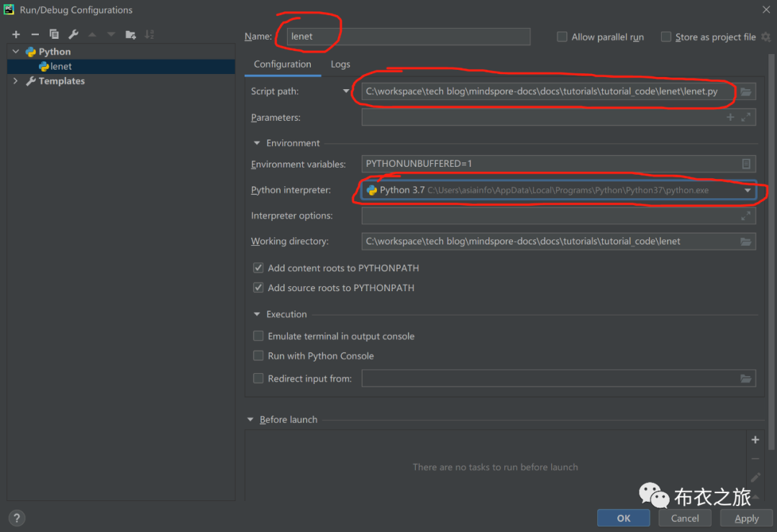
Task: Open environment variables editor icon
Action: [746, 164]
